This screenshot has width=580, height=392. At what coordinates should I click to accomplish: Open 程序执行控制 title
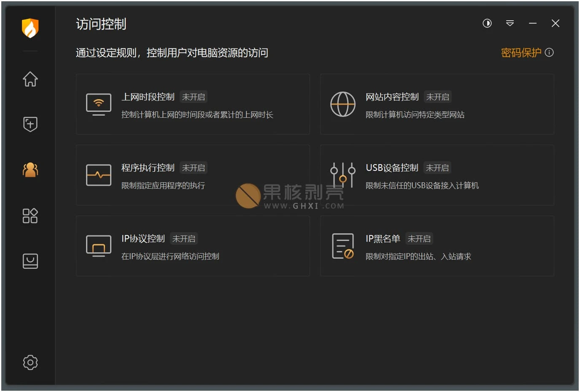pos(148,168)
